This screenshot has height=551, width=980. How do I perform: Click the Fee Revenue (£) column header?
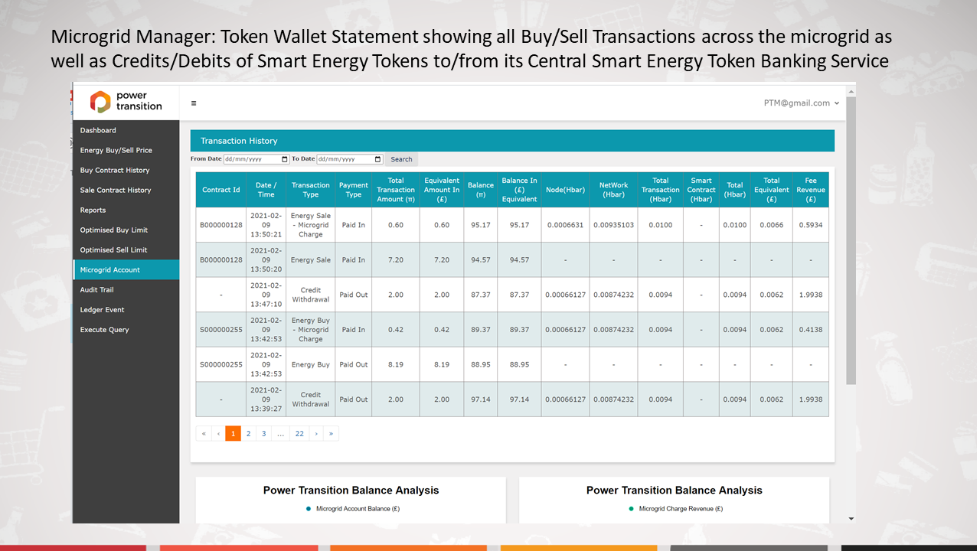811,190
